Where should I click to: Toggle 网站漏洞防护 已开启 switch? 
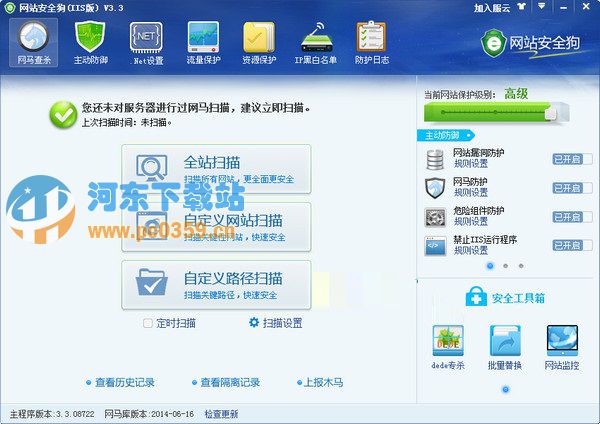tap(572, 159)
